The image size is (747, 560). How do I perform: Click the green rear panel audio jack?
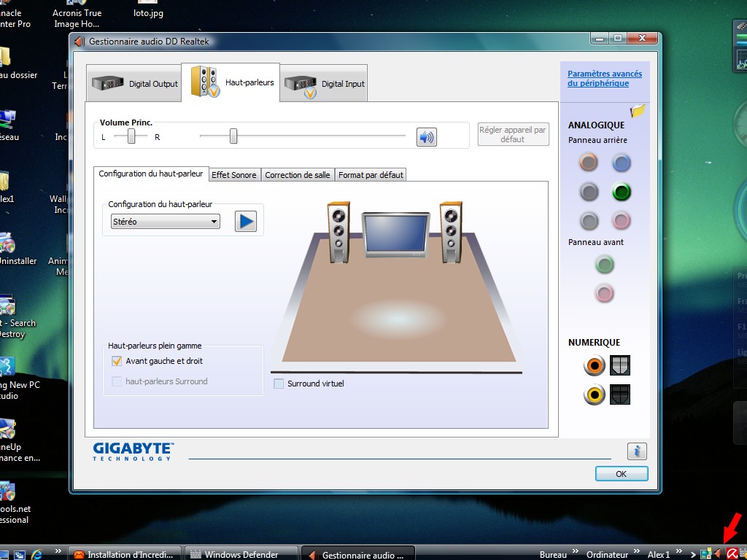pos(621,192)
